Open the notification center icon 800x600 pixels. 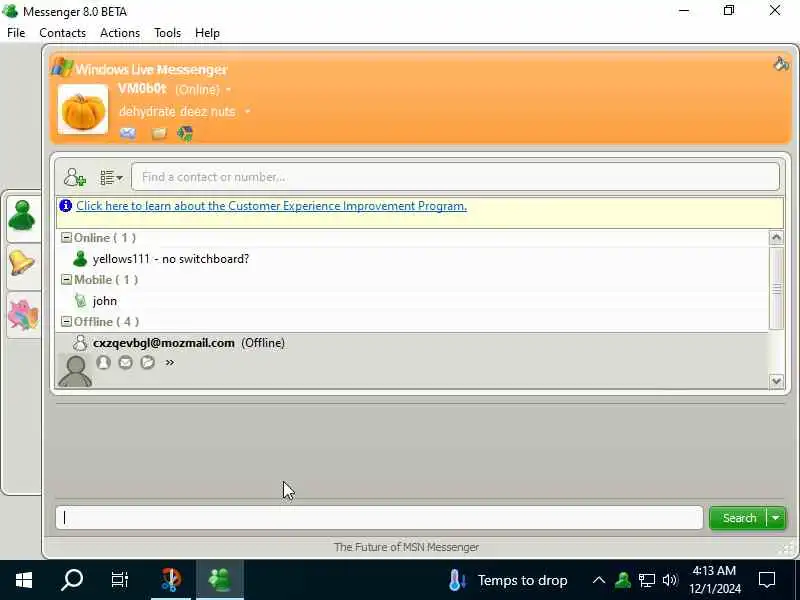pos(767,580)
